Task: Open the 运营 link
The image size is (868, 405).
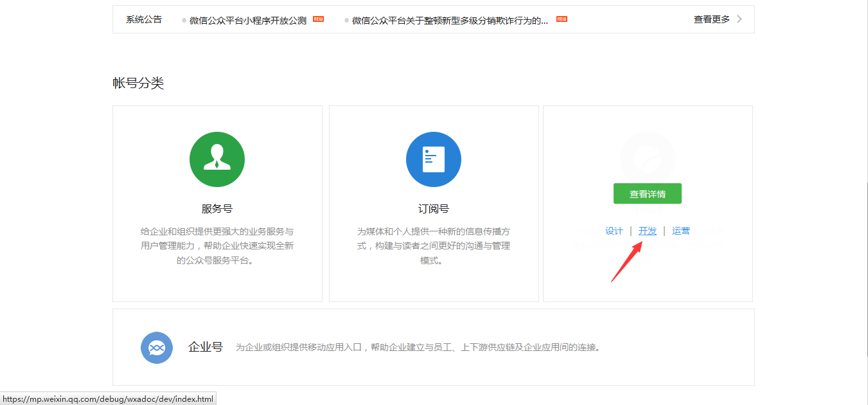Action: tap(681, 231)
